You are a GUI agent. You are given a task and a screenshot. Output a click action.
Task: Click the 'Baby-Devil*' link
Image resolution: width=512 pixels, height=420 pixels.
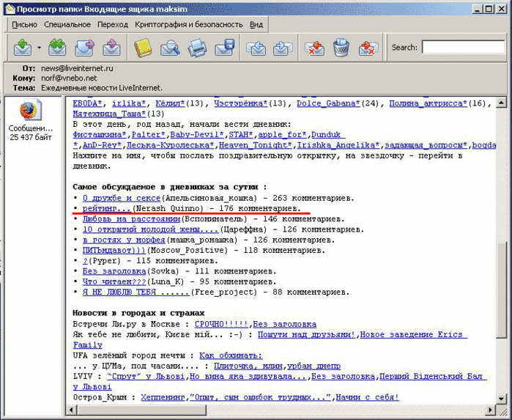coord(197,135)
